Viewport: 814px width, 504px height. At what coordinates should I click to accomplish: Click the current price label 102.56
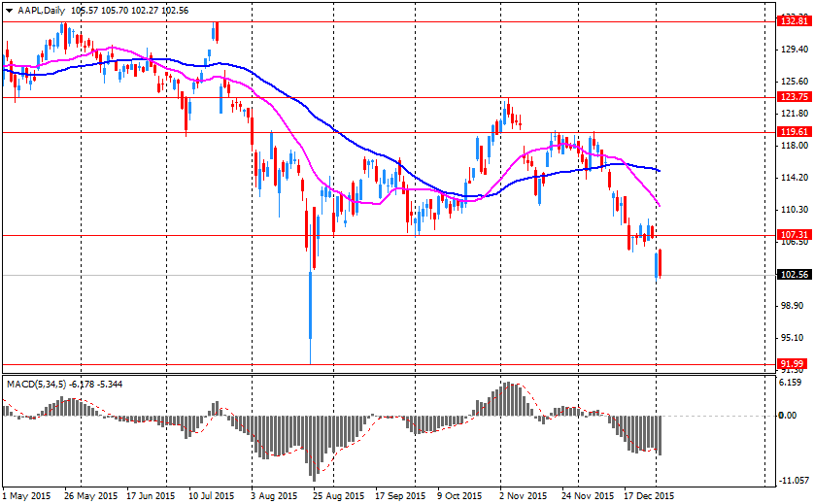pos(795,275)
